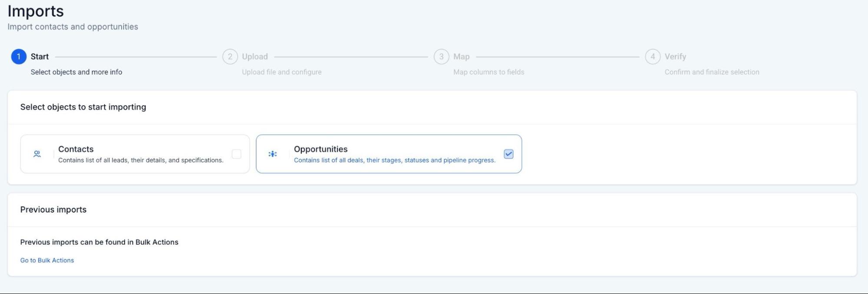Screen dimensions: 868x294
Task: Switch to the Upload step
Action: click(255, 57)
